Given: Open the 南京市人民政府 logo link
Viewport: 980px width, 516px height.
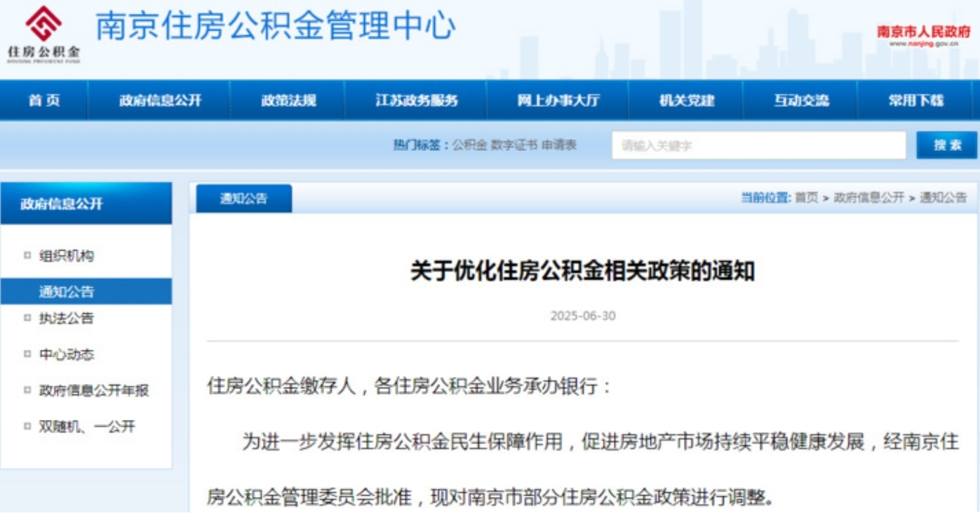Looking at the screenshot, I should (923, 36).
